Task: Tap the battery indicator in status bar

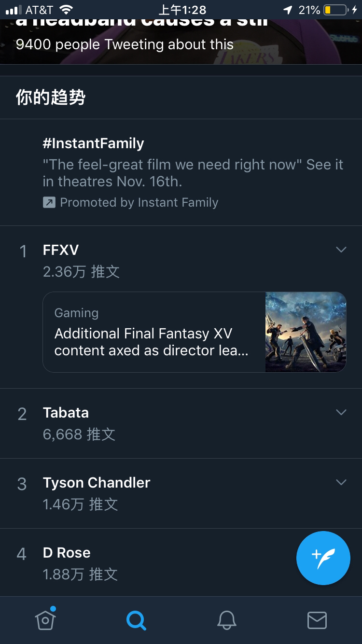Action: point(335,10)
